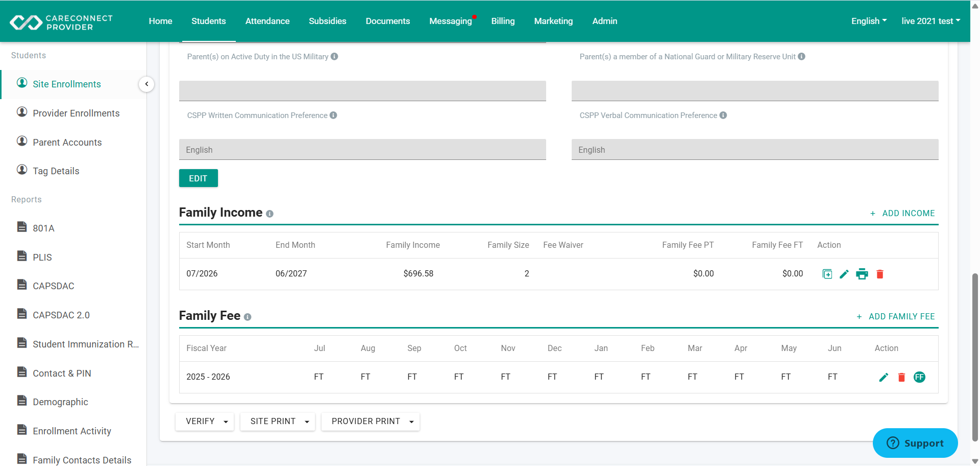Open the English language dropdown
The image size is (980, 466).
[x=869, y=21]
